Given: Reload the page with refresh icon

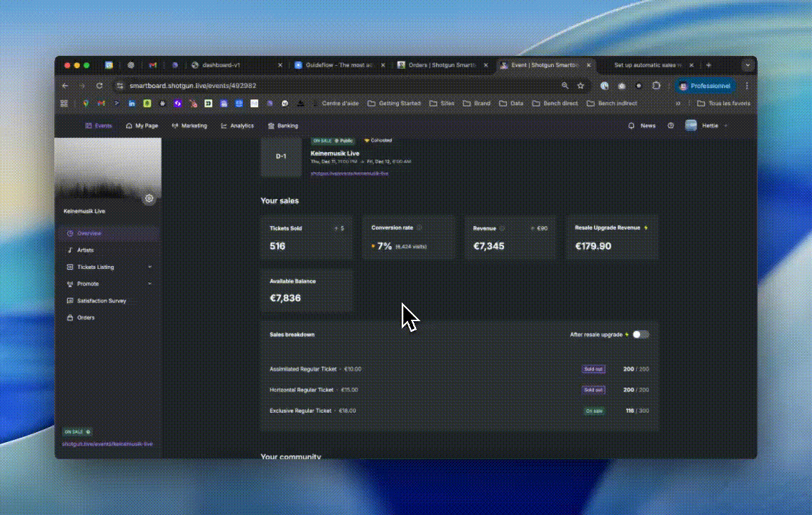Looking at the screenshot, I should [x=99, y=86].
